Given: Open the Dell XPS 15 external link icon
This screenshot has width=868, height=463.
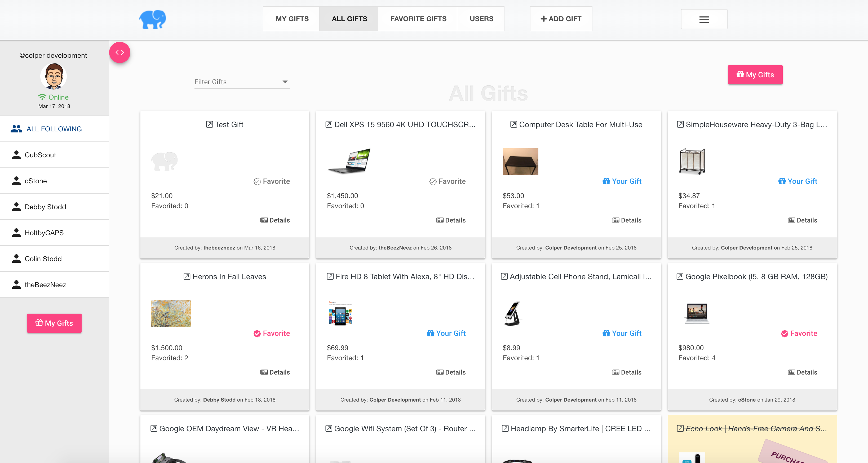Looking at the screenshot, I should [329, 124].
